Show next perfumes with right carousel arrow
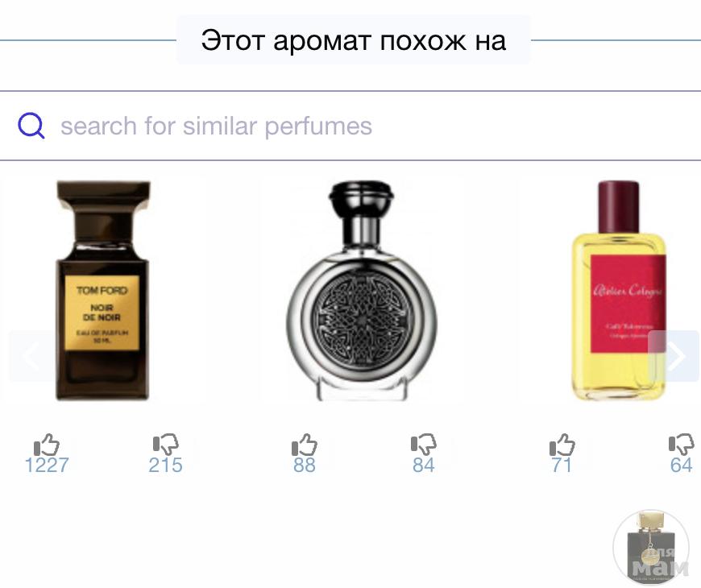The image size is (701, 588). (674, 356)
